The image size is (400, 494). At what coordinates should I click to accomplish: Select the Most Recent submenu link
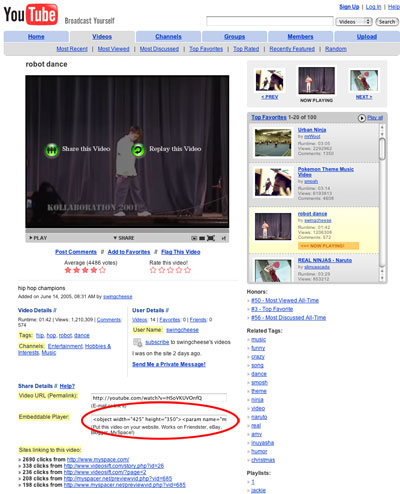(72, 49)
